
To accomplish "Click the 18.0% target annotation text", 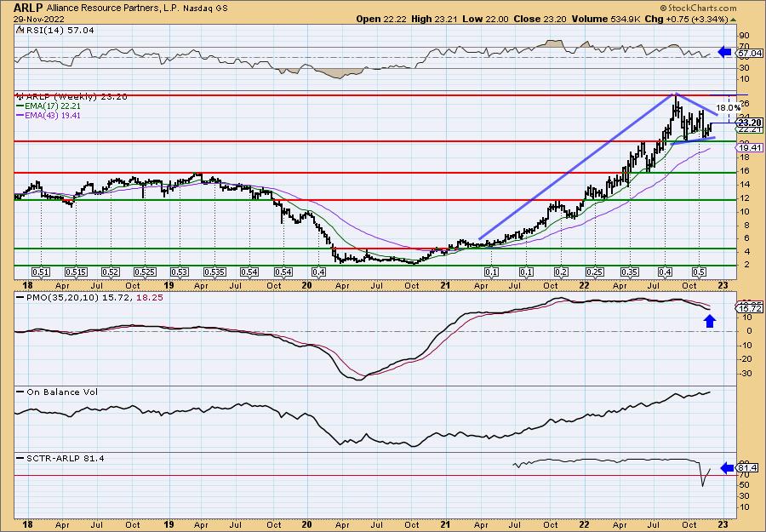I will pos(729,107).
